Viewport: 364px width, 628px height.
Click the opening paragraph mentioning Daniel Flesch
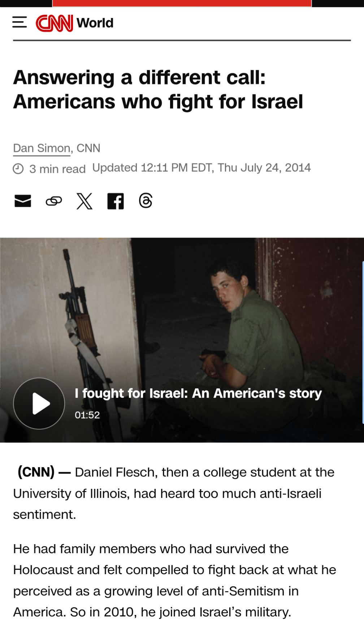174,493
